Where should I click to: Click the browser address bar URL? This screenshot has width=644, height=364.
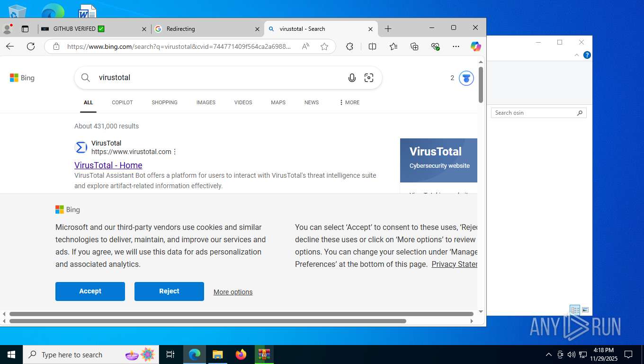pyautogui.click(x=179, y=46)
